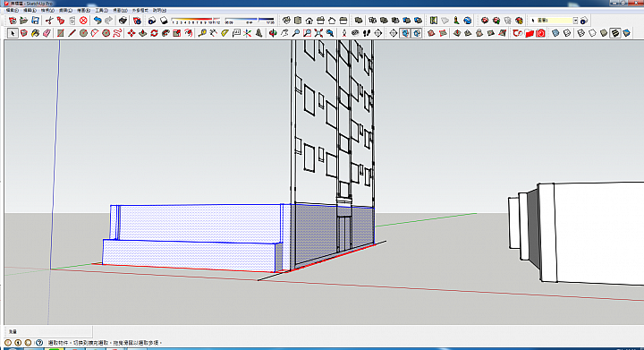Click the red Erase/Delete circle icon
This screenshot has height=350, width=644.
click(83, 20)
